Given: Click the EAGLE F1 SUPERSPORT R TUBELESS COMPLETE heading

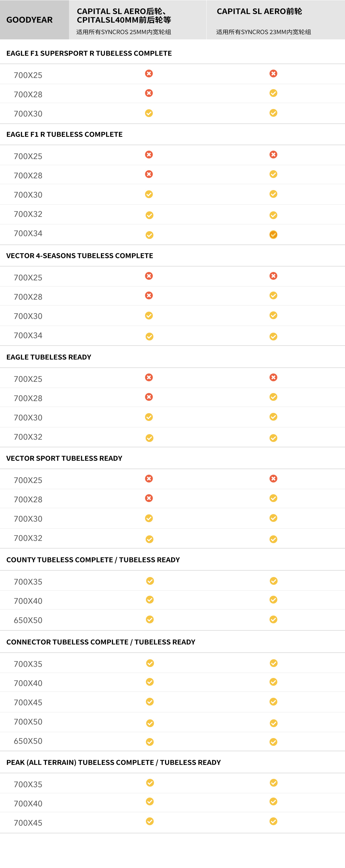Looking at the screenshot, I should coord(89,53).
